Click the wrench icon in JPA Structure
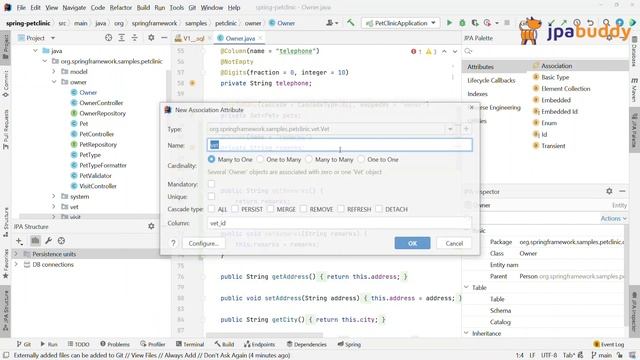Screen dimensions: 640x360 [x=48, y=241]
